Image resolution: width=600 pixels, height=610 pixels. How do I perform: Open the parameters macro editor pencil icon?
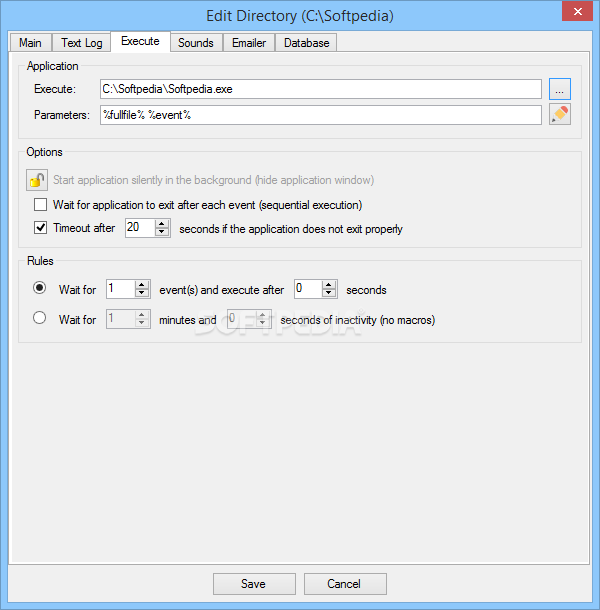click(560, 114)
